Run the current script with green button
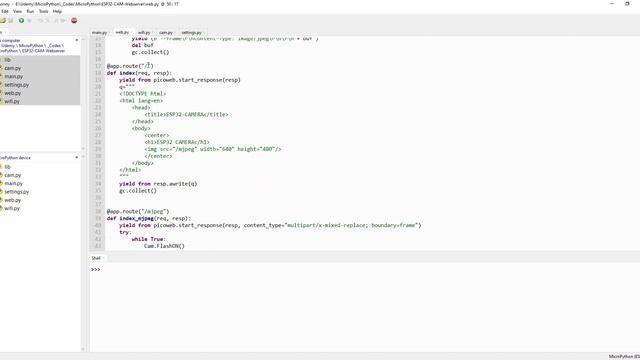The image size is (640, 360). [x=21, y=20]
